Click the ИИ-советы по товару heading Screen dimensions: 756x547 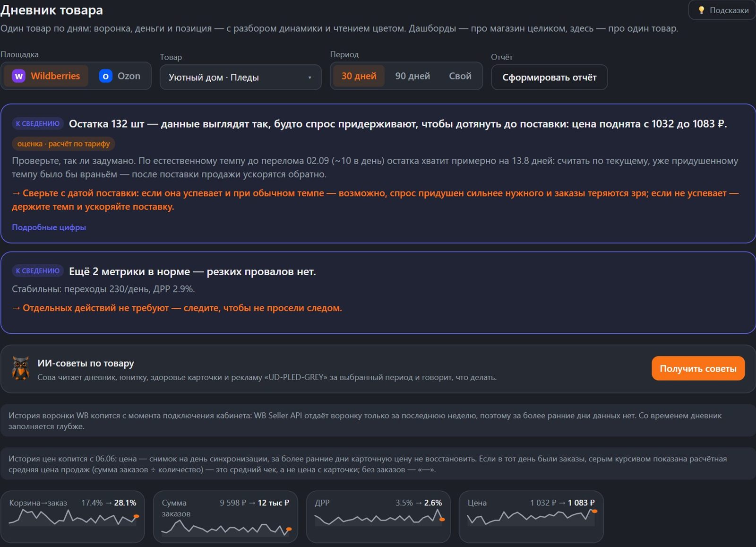pos(86,363)
